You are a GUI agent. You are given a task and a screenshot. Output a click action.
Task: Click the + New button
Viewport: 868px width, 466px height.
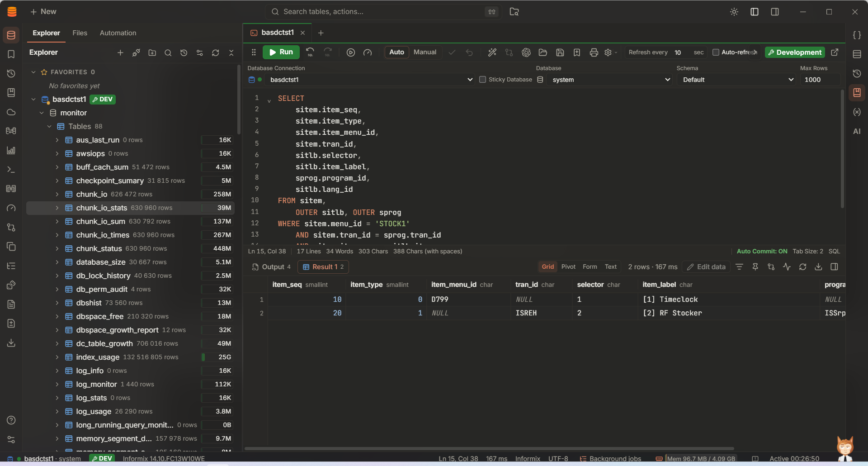pyautogui.click(x=43, y=12)
